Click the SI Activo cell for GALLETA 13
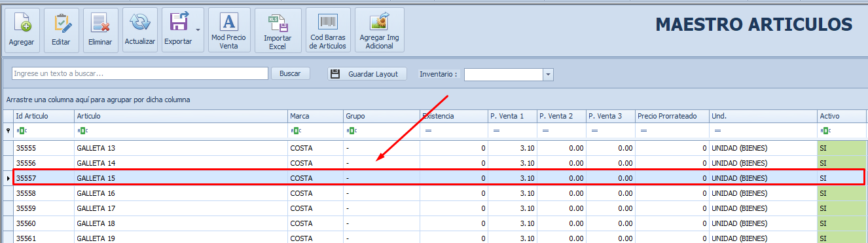Image resolution: width=868 pixels, height=243 pixels. pyautogui.click(x=842, y=148)
